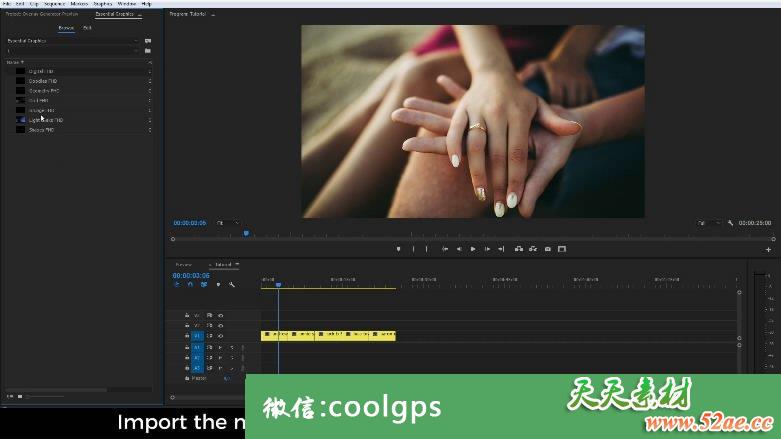
Task: Switch to the Essential Graphics panel tab
Action: (x=115, y=14)
